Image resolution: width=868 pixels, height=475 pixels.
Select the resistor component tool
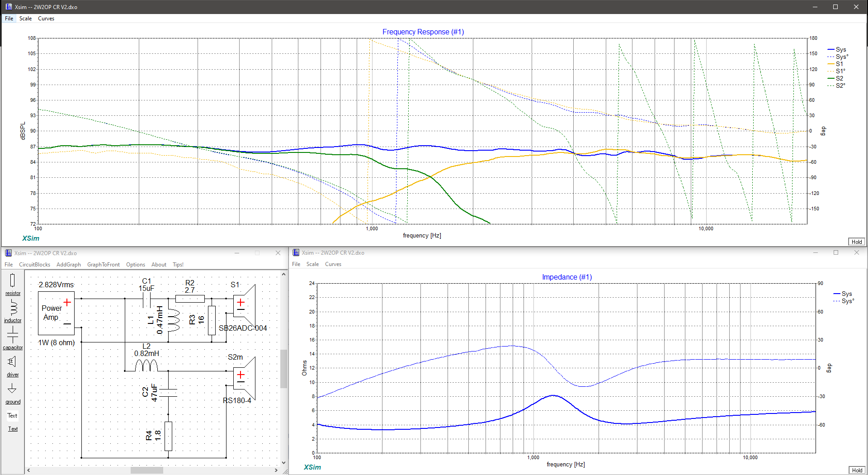point(13,284)
